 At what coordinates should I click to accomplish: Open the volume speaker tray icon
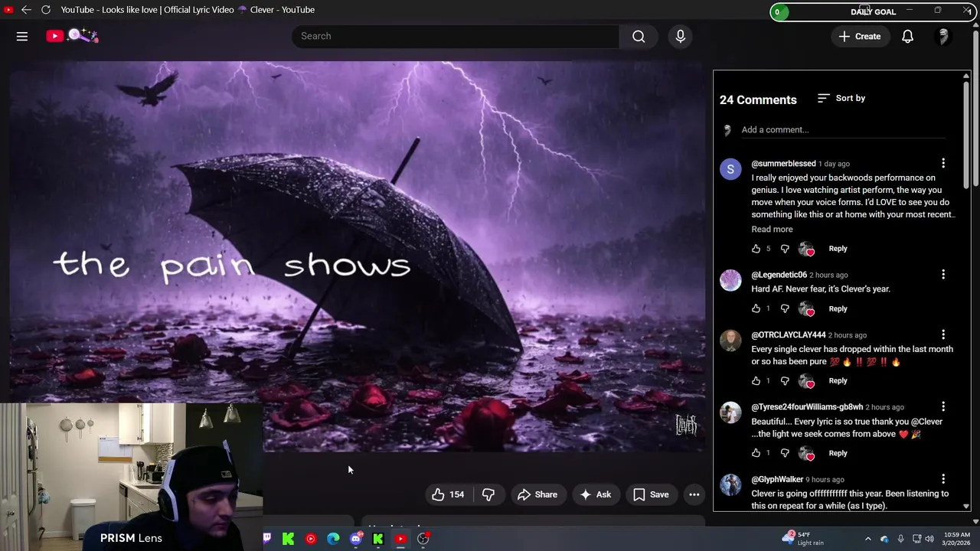click(x=929, y=539)
